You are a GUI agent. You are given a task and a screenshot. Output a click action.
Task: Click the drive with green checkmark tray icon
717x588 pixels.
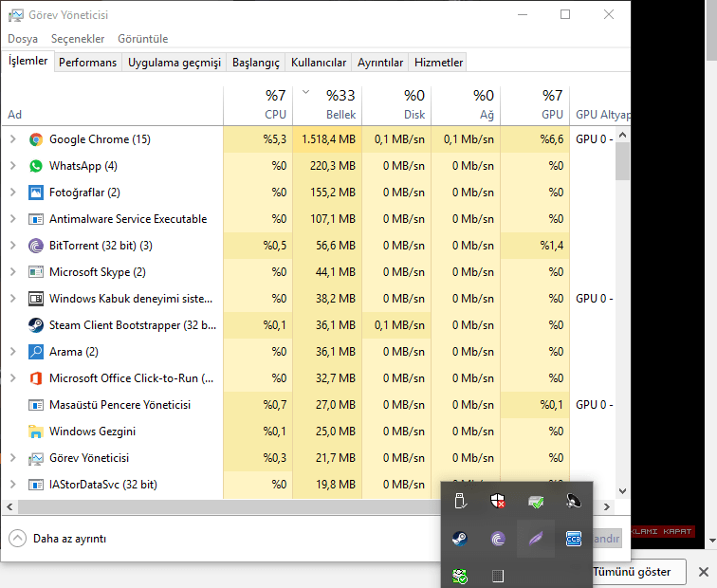(x=536, y=502)
